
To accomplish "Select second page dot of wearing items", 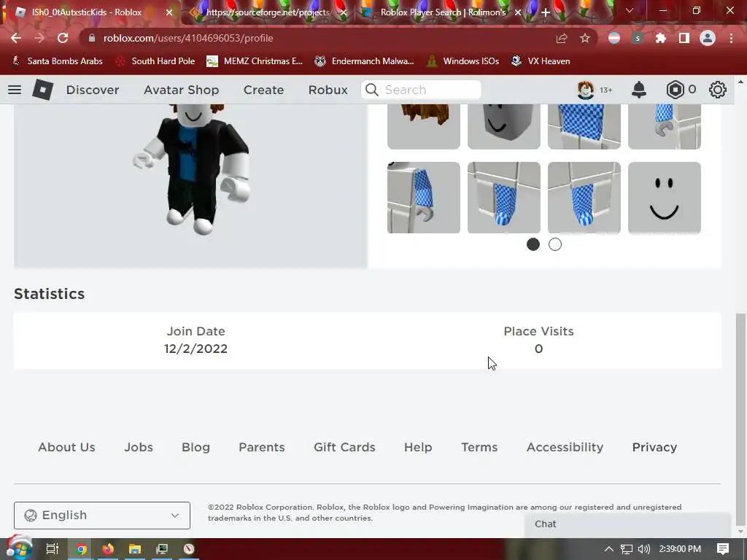I will pyautogui.click(x=555, y=244).
